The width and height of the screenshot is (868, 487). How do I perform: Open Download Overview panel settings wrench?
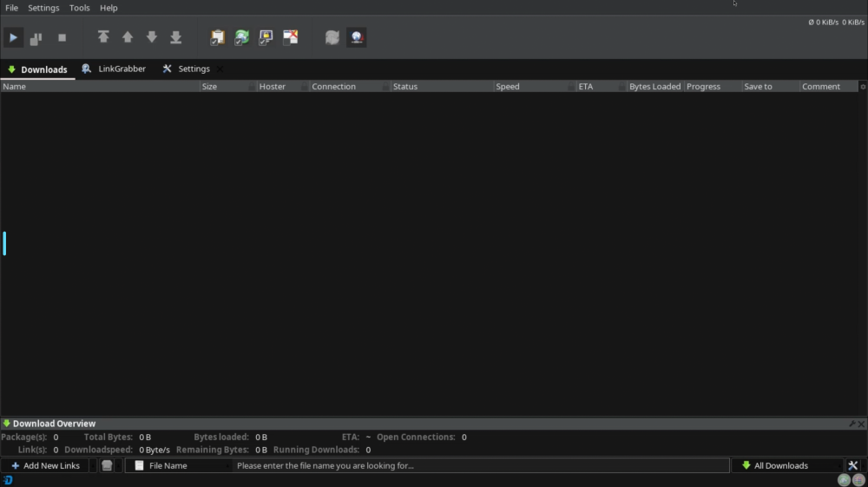click(852, 424)
